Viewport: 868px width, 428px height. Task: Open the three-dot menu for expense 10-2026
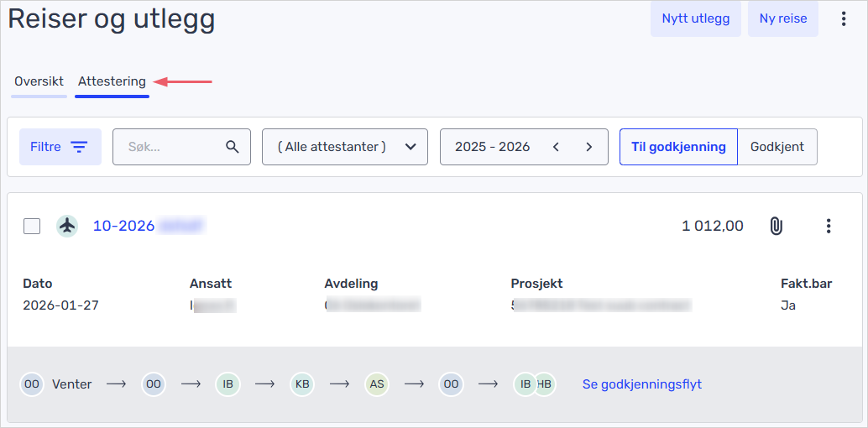click(x=828, y=226)
